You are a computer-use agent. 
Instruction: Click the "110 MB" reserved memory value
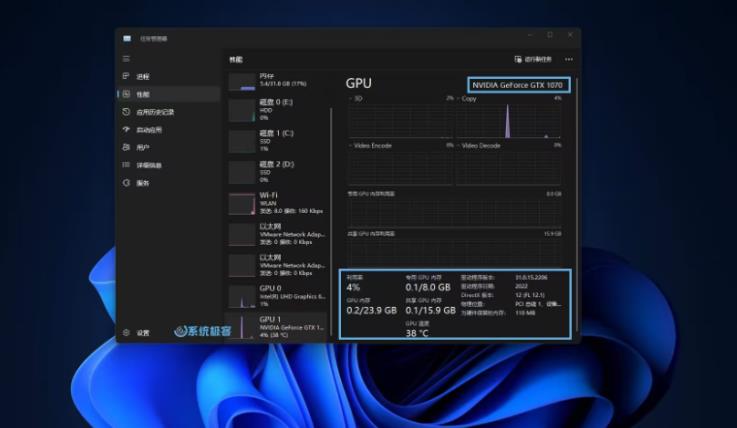[525, 313]
